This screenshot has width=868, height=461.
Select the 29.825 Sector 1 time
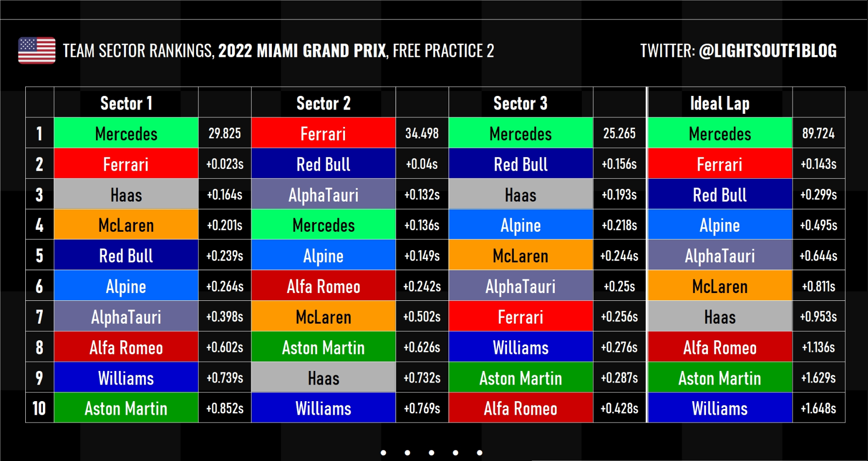224,133
